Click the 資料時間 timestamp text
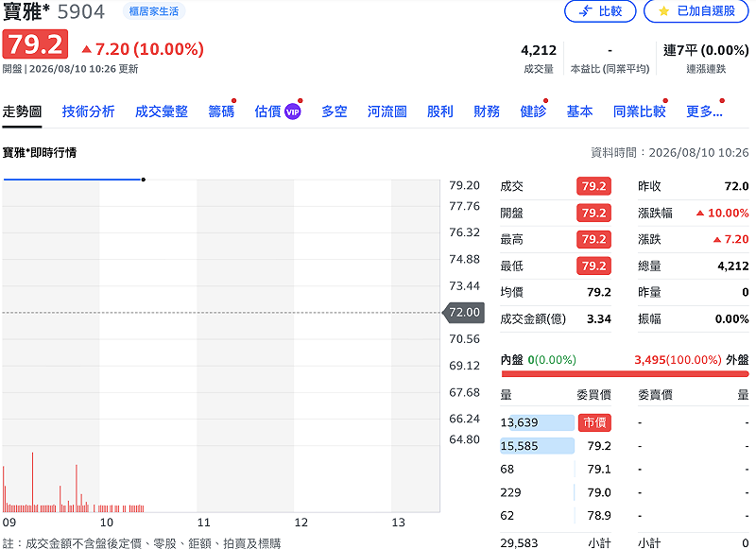756x549 pixels. 670,153
